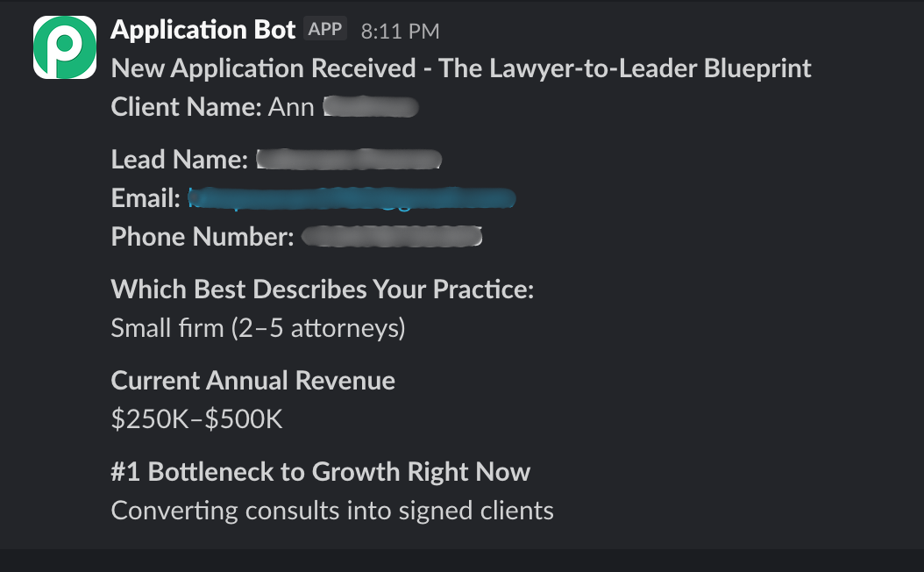This screenshot has width=924, height=572.
Task: Click the Phone Number label
Action: point(203,237)
